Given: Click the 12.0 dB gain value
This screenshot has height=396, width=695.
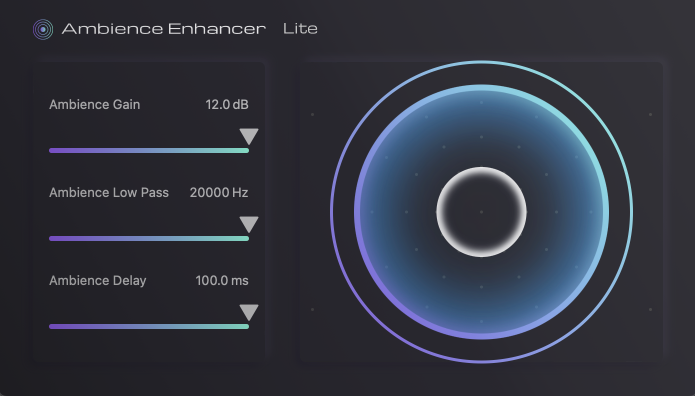Looking at the screenshot, I should click(x=227, y=105).
